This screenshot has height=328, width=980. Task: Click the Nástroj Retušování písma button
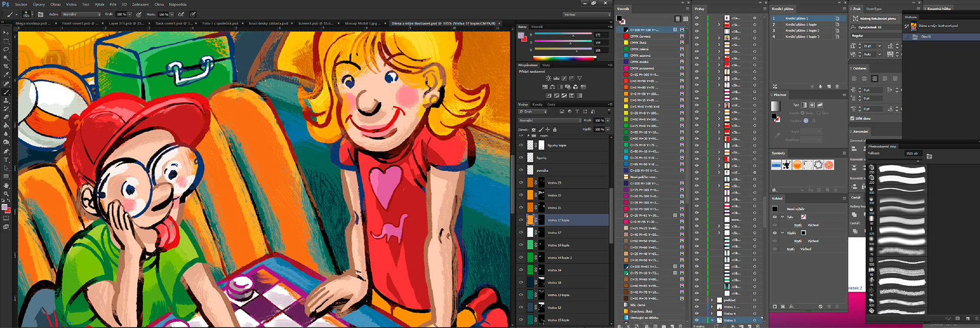pyautogui.click(x=875, y=18)
